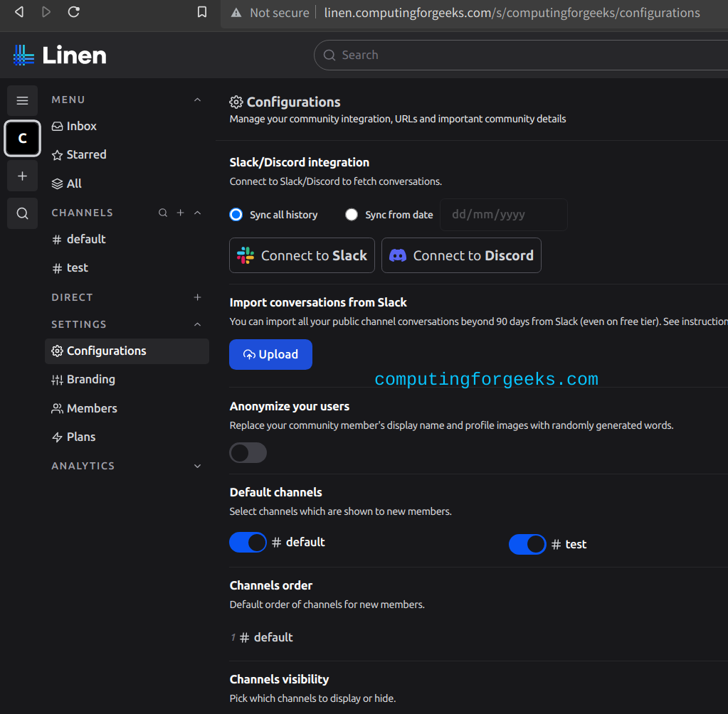Collapse the Settings section chevron
The height and width of the screenshot is (714, 728).
pos(197,324)
